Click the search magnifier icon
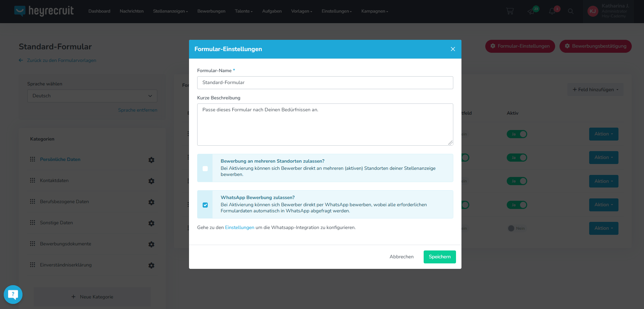 (571, 11)
